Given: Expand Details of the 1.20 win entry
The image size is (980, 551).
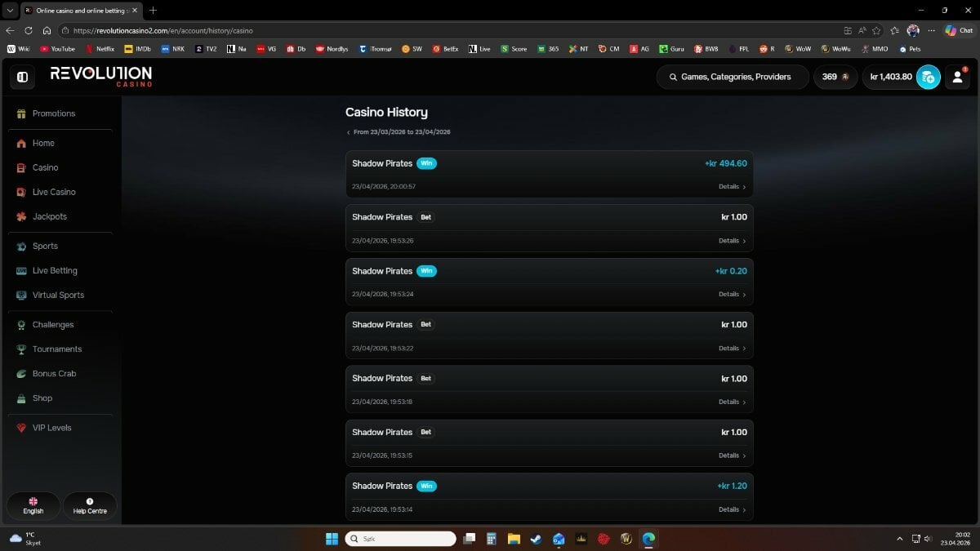Looking at the screenshot, I should (732, 509).
